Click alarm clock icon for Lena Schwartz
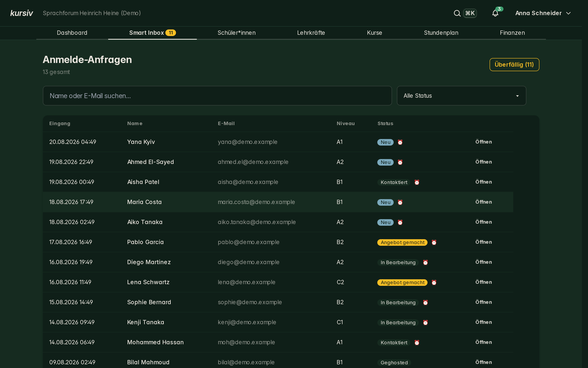 coord(434,282)
